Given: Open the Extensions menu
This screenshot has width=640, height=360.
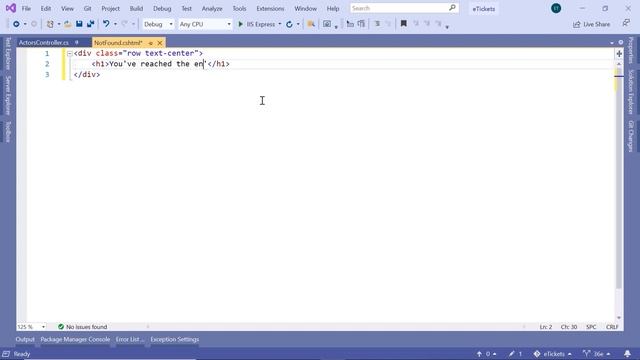Looking at the screenshot, I should pos(270,8).
